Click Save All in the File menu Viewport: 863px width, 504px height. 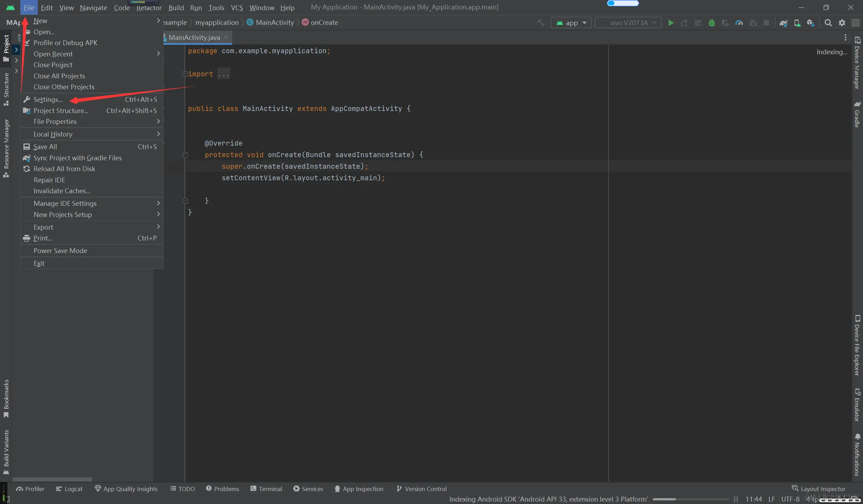[x=92, y=147]
